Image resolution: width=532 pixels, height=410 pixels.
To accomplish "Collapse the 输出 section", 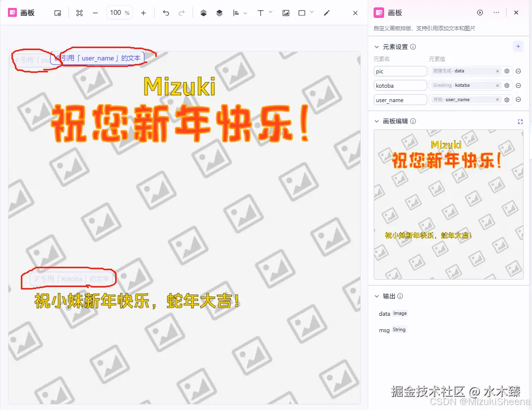I will [x=376, y=296].
